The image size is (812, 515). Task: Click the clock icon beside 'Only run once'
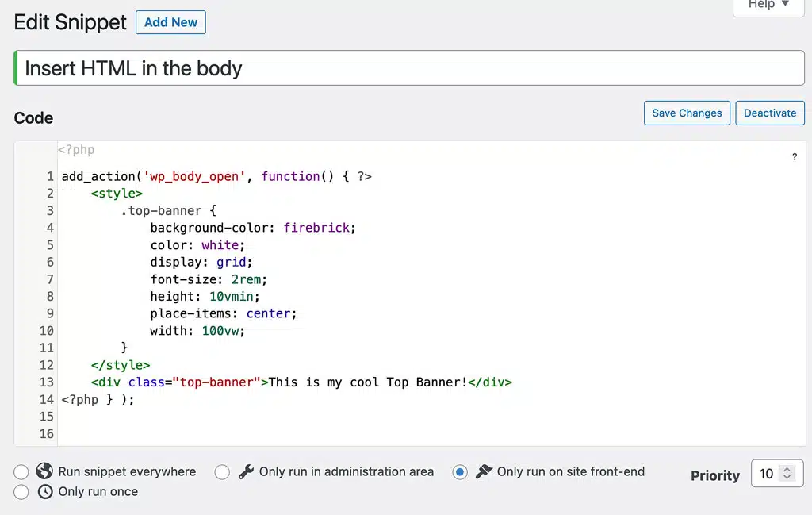[45, 491]
